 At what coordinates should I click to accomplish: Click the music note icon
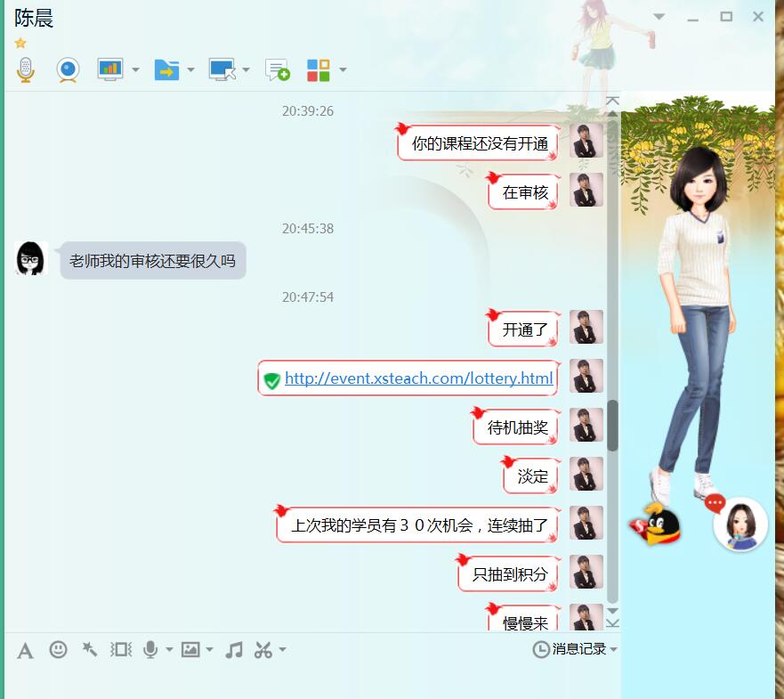click(x=234, y=650)
